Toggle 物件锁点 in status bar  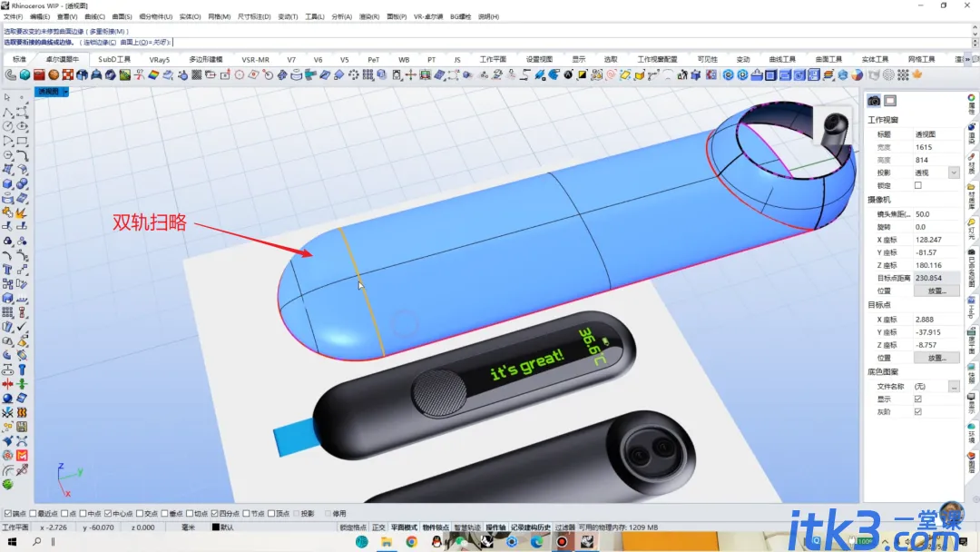436,527
